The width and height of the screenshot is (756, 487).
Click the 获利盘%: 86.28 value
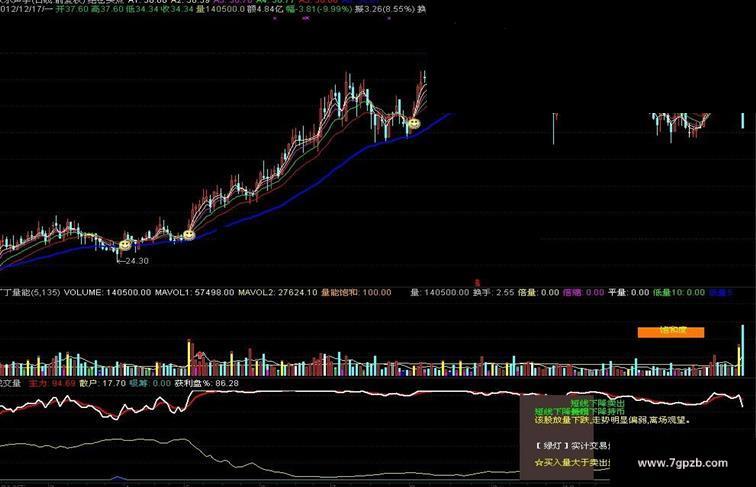[206, 383]
